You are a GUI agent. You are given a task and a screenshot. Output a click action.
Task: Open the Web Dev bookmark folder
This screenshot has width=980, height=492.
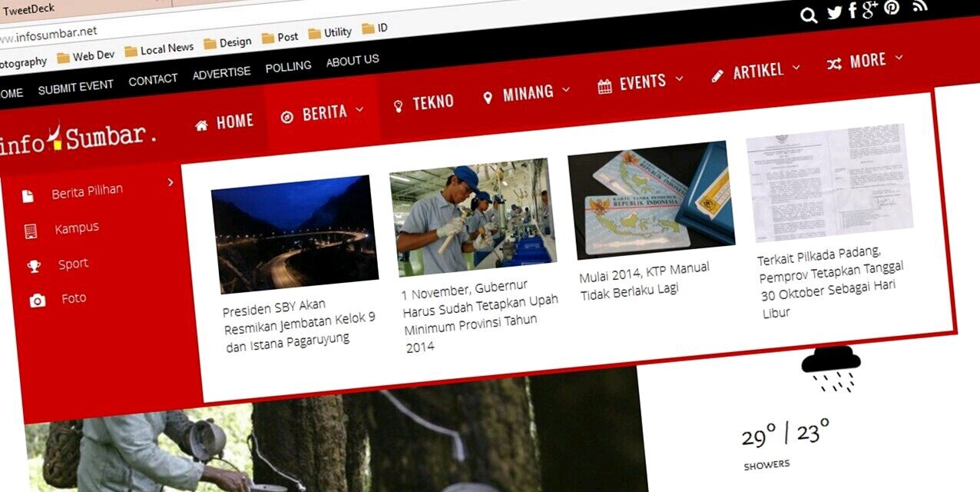85,56
